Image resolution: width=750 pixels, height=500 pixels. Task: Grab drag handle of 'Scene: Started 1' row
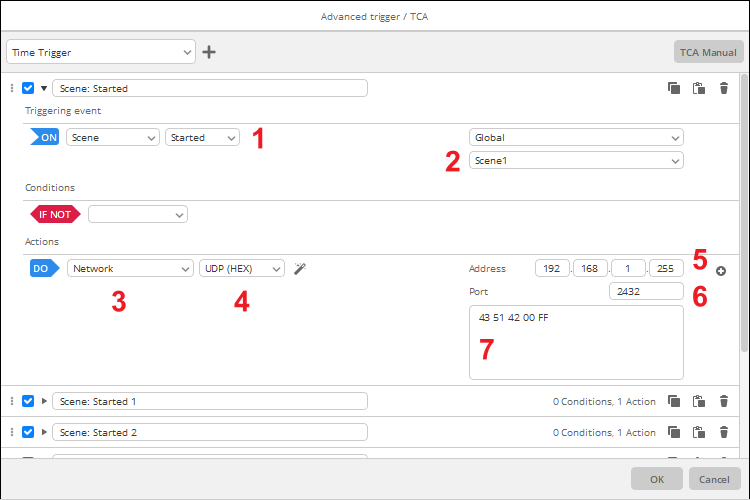[12, 401]
